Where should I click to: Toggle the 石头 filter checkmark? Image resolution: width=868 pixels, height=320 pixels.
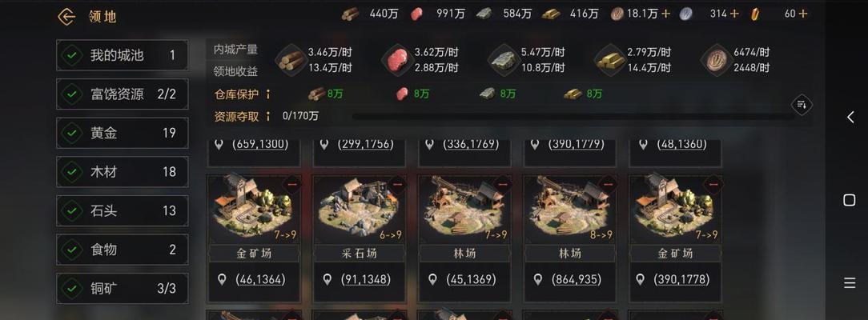pos(71,210)
